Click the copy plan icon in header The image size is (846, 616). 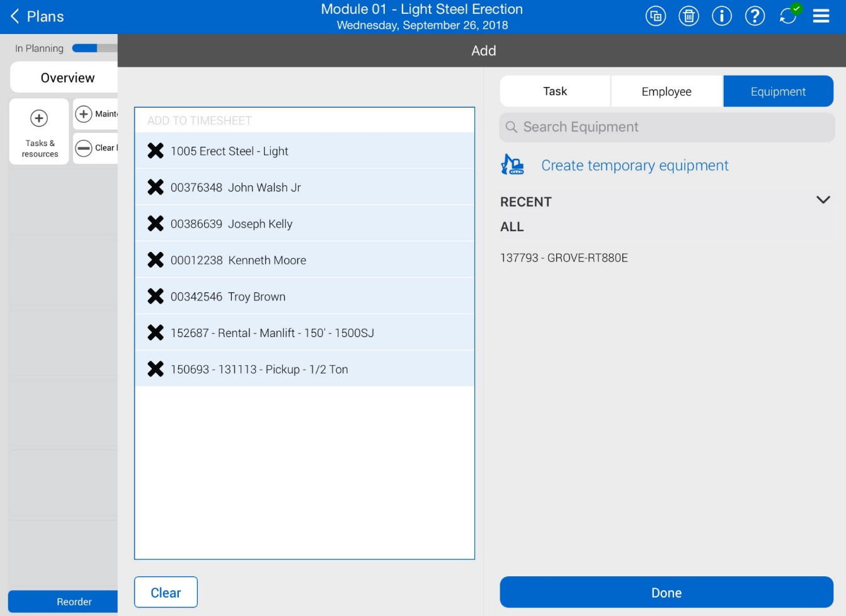pyautogui.click(x=656, y=16)
